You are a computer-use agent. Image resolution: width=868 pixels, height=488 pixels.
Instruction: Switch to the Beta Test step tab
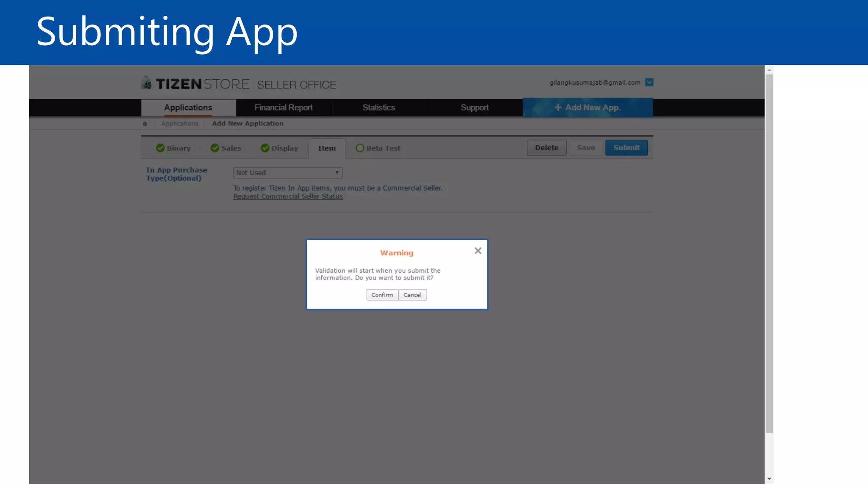tap(378, 148)
